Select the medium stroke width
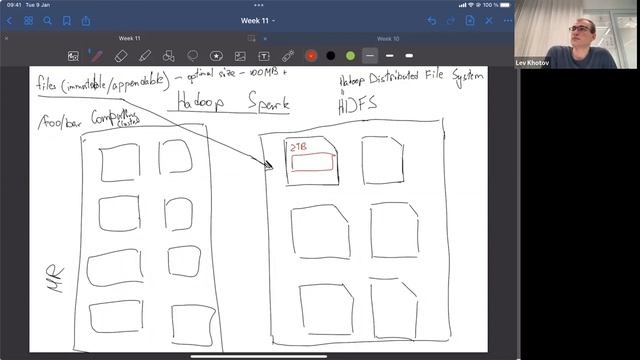Viewport: 640px width, 360px height. tap(390, 56)
